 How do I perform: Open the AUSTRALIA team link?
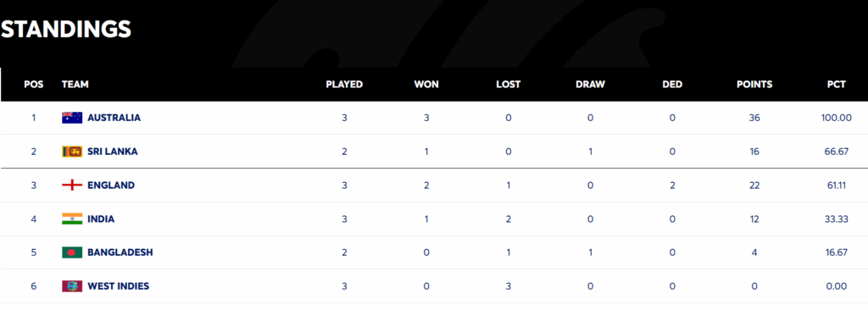pos(114,118)
